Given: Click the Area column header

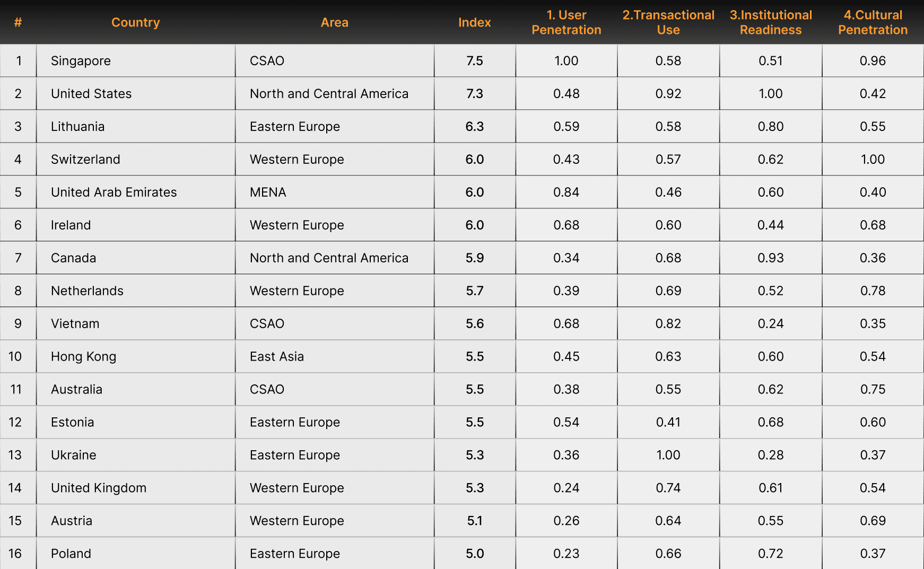Looking at the screenshot, I should (x=334, y=22).
